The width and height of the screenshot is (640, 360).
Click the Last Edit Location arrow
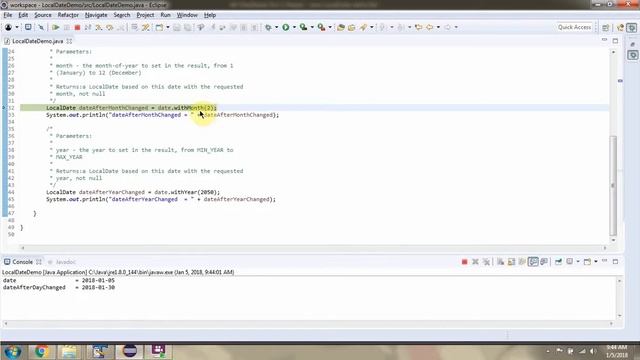pos(418,27)
